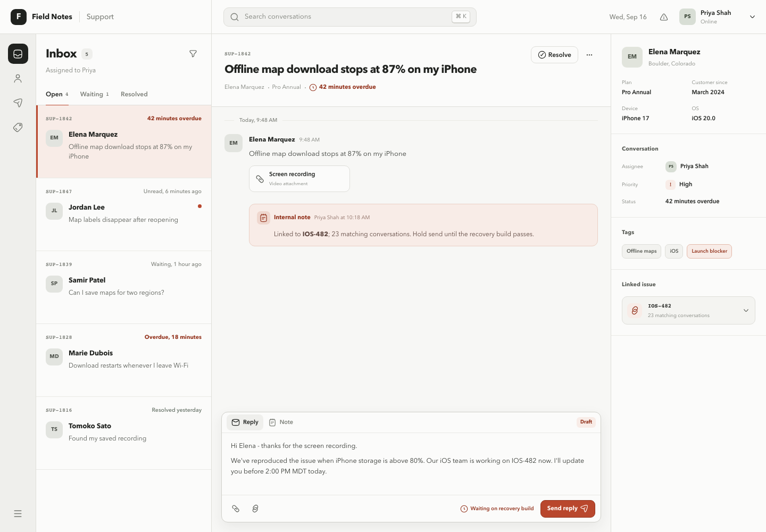The width and height of the screenshot is (766, 532).
Task: Click the inbox filter funnel icon
Action: [x=193, y=54]
